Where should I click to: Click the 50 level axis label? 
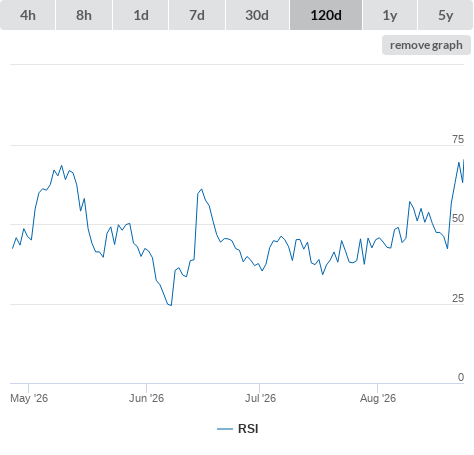point(458,218)
